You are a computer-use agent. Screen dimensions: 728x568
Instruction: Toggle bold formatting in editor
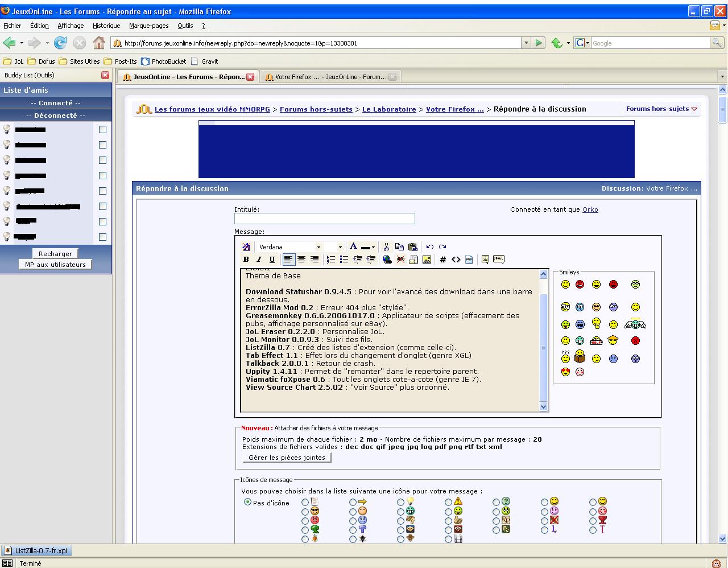246,260
